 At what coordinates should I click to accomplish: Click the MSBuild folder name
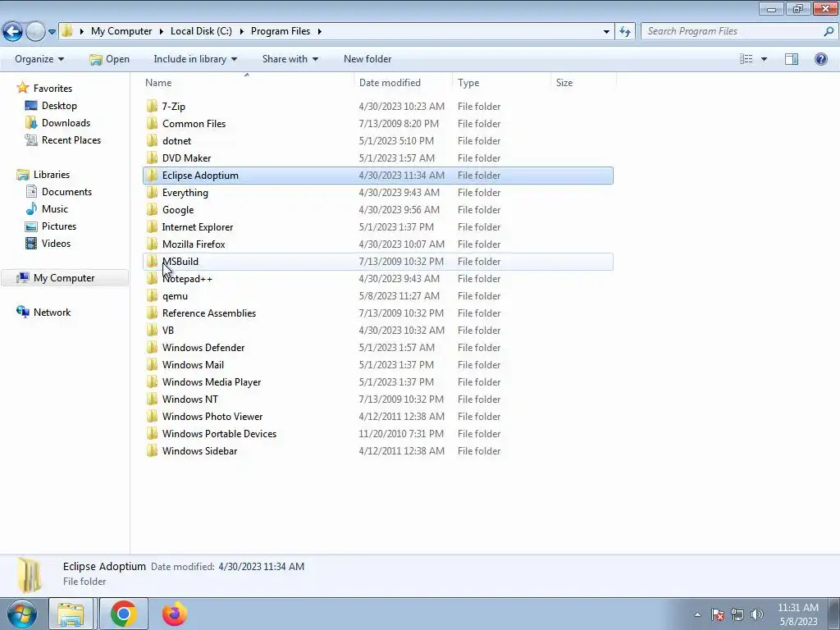(x=180, y=262)
